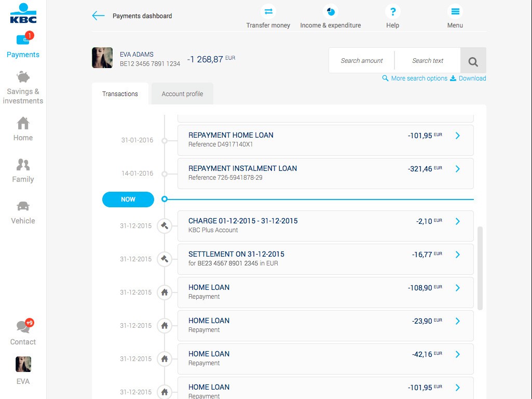
Task: Click the NOW timeline marker
Action: tap(128, 199)
